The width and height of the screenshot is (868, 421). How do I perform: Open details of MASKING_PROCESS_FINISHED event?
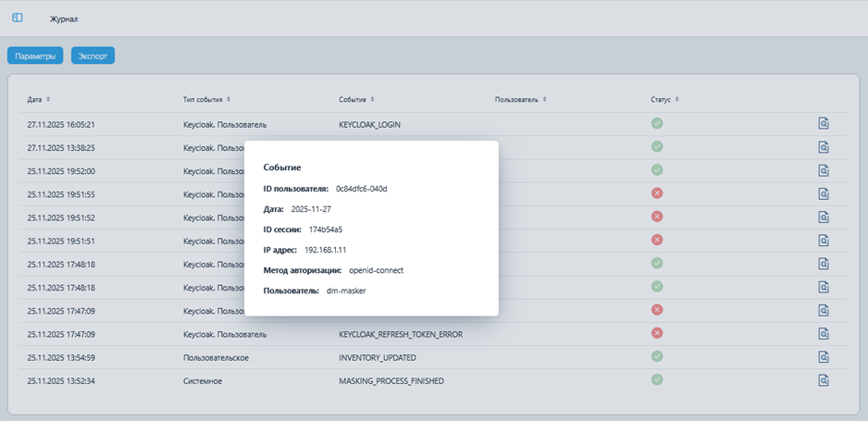point(823,380)
